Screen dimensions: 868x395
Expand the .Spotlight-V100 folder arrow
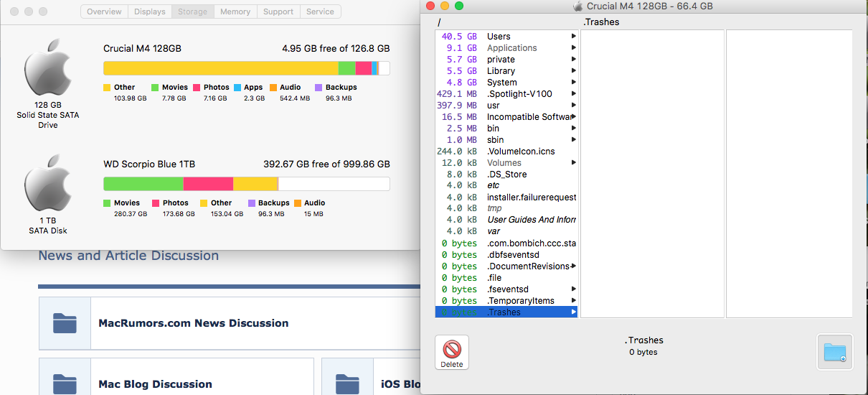coord(573,93)
